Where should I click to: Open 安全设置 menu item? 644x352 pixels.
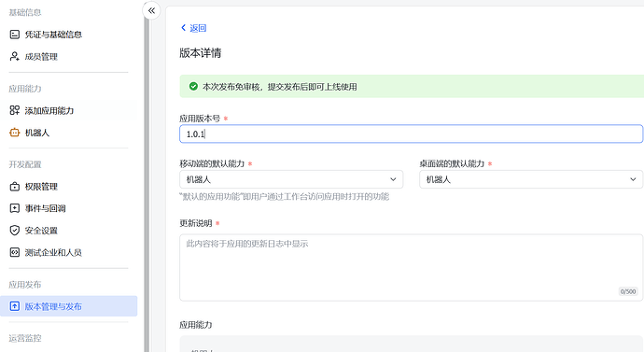tap(68, 231)
